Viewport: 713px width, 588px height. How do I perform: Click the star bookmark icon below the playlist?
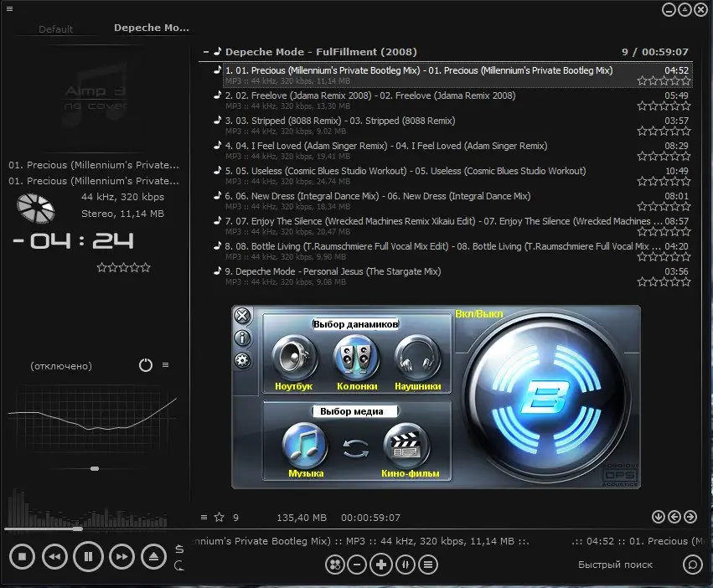click(218, 518)
